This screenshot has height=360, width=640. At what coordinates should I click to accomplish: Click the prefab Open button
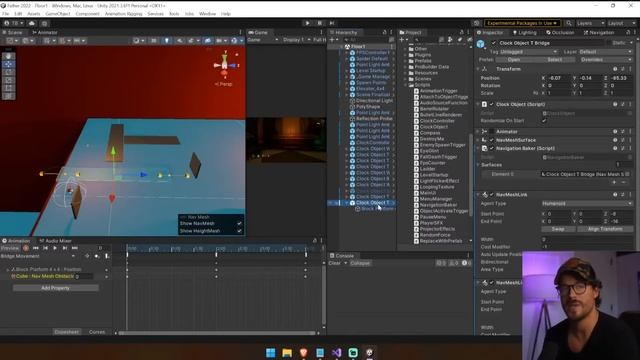pos(513,60)
